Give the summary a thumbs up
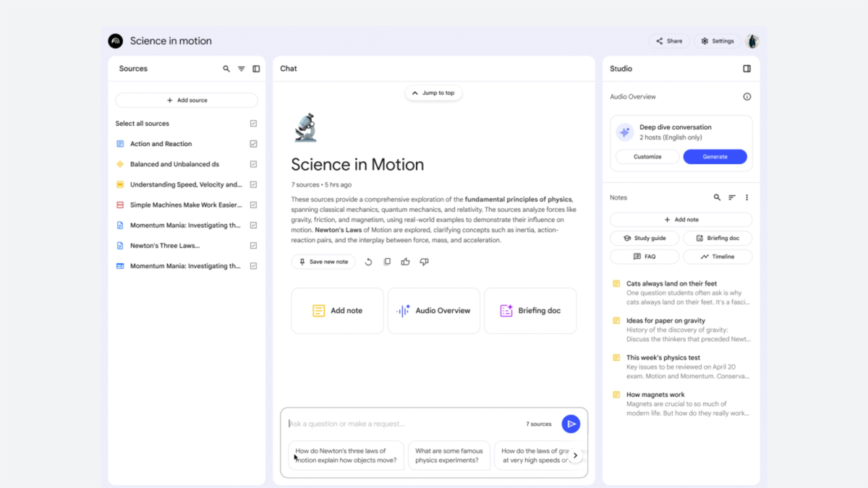 click(405, 262)
